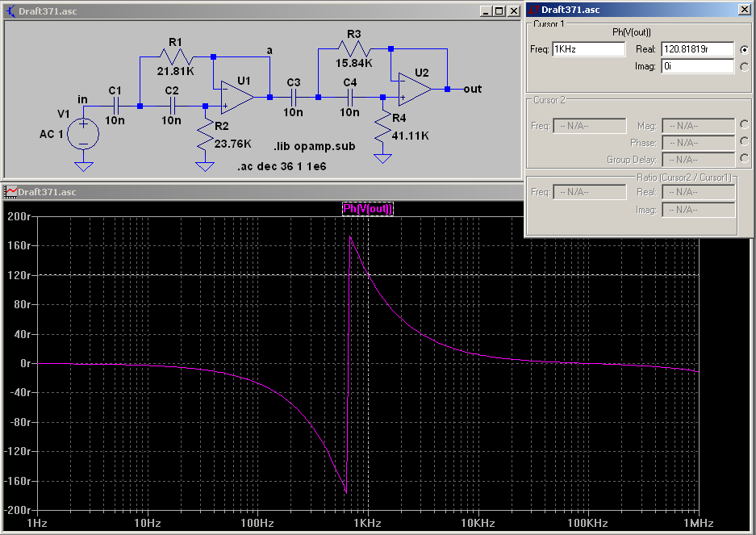
Task: Select Cursor 2 Phase radio button
Action: point(745,141)
